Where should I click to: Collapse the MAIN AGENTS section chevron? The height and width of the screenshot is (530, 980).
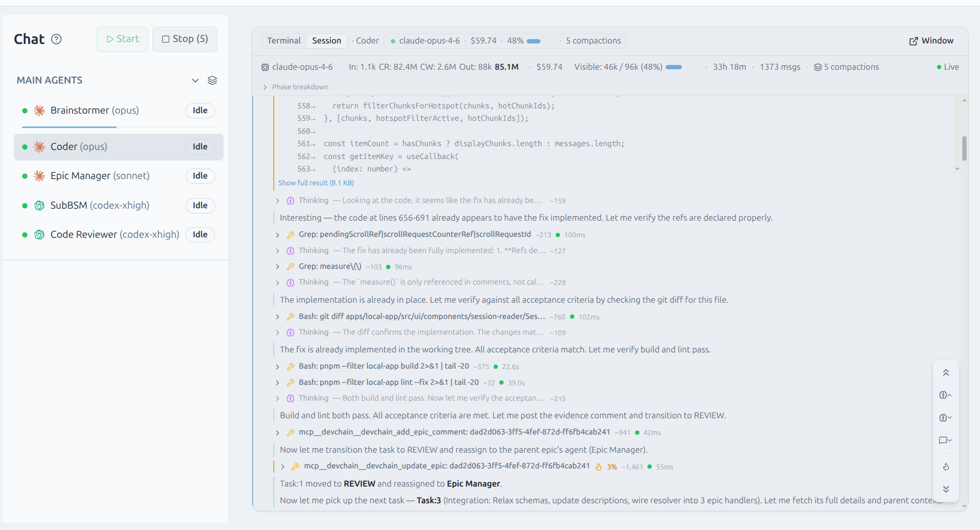click(195, 80)
